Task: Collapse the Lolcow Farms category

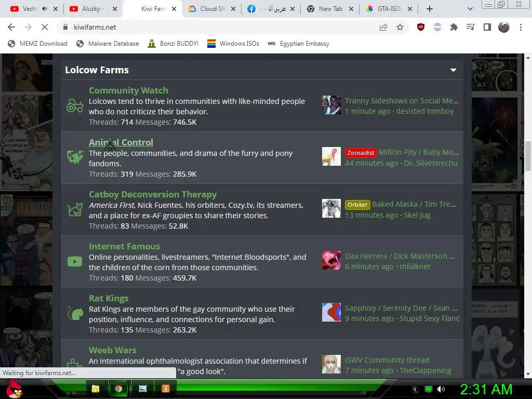Action: click(453, 70)
